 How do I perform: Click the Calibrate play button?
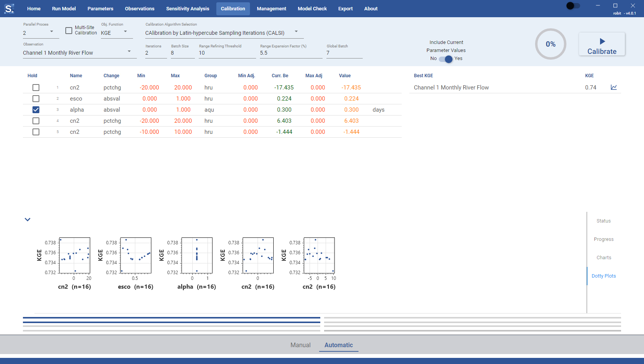(x=602, y=44)
